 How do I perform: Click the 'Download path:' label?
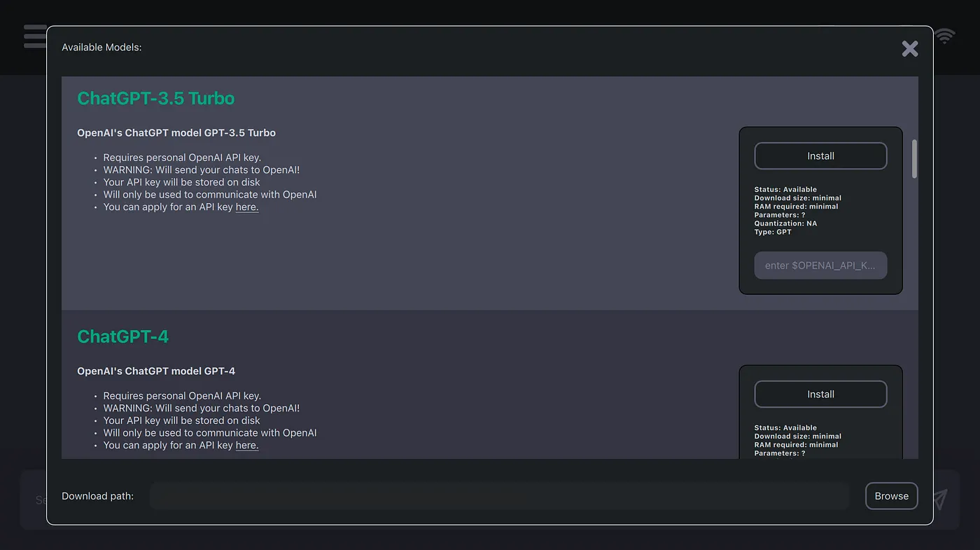point(97,496)
